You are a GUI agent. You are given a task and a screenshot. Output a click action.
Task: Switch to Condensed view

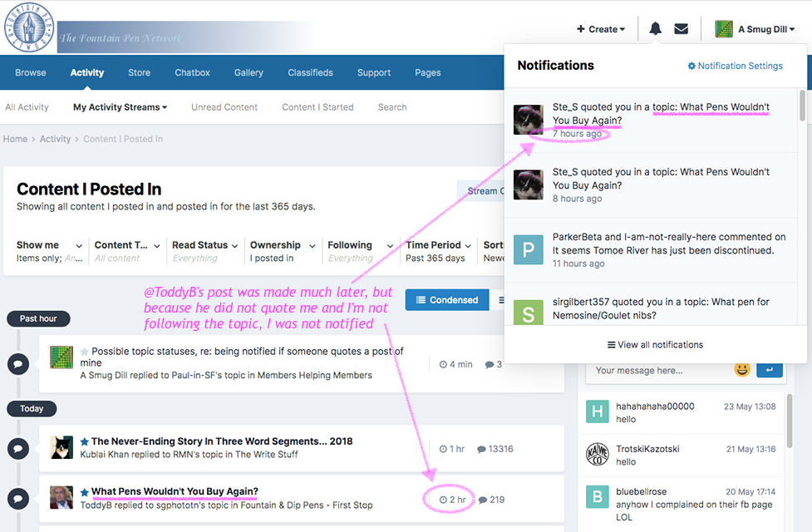[x=447, y=300]
